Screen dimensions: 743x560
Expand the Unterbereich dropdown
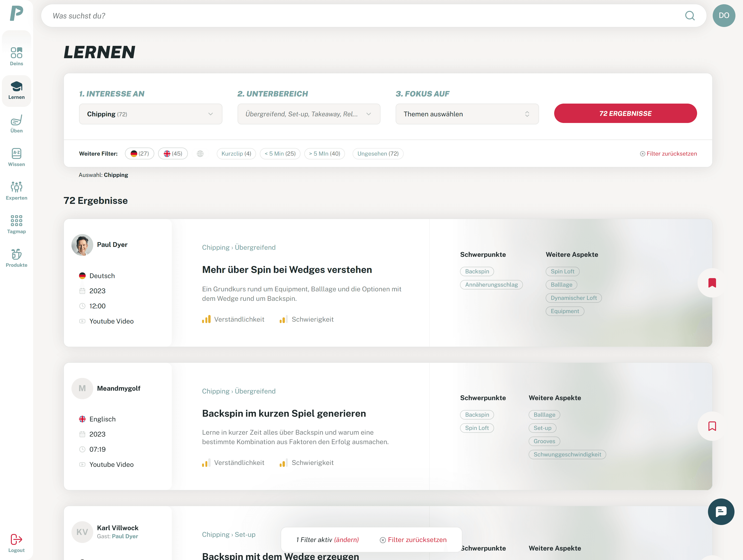click(x=309, y=114)
